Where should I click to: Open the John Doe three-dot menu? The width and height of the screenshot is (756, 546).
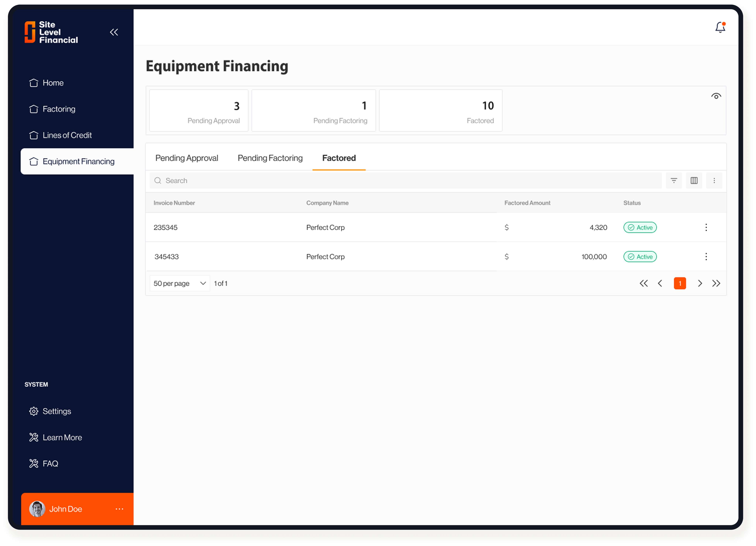(x=119, y=509)
